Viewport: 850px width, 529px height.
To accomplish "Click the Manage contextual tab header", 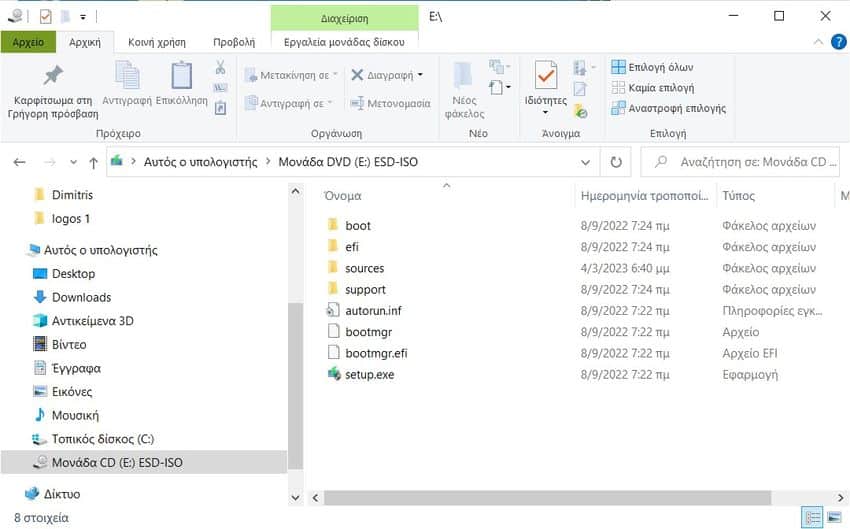I will click(x=344, y=18).
